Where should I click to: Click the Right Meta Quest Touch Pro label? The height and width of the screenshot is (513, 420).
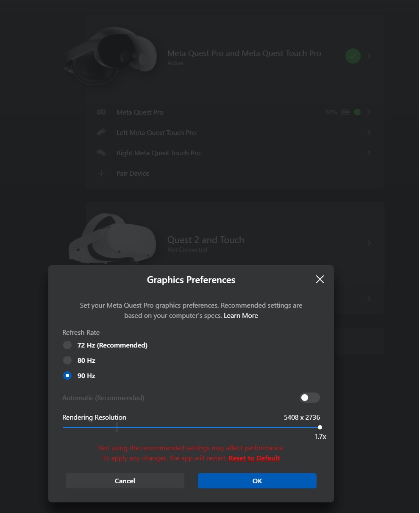pyautogui.click(x=159, y=153)
